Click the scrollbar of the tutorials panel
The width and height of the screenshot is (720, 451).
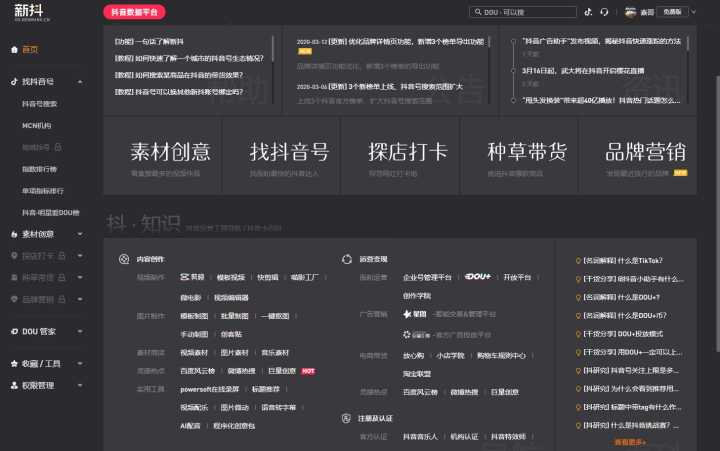pos(273,49)
